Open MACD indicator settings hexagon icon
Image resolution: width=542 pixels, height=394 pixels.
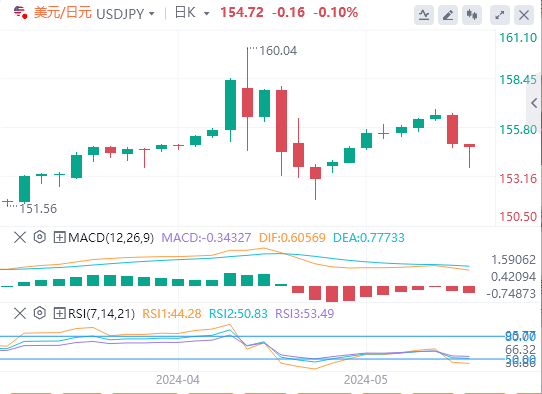[x=40, y=237]
